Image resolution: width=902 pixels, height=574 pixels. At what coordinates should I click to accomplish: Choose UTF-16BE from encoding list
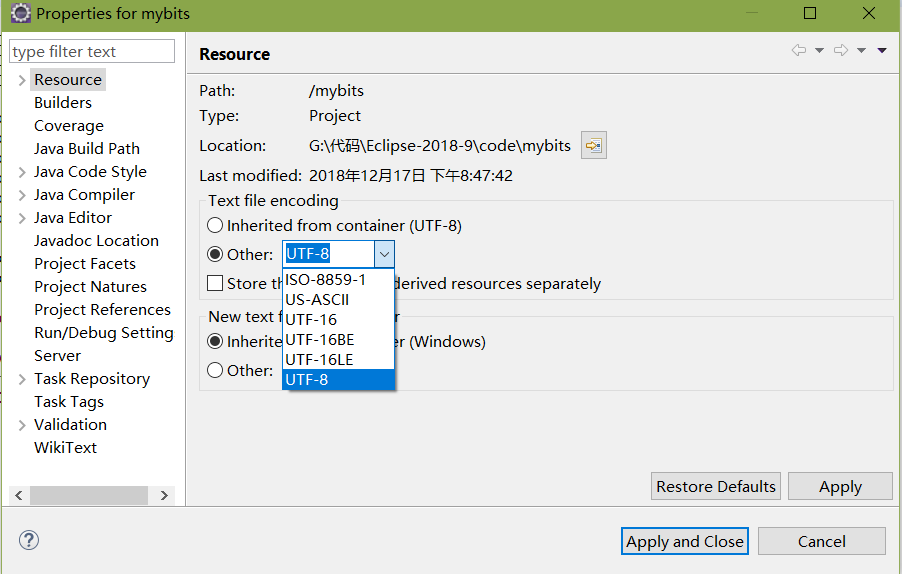click(338, 340)
